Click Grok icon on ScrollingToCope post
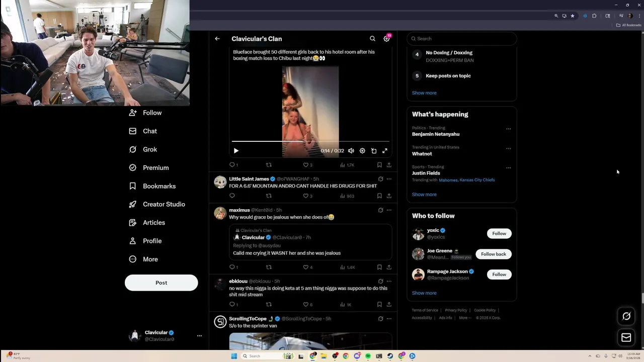644x362 pixels. tap(380, 319)
